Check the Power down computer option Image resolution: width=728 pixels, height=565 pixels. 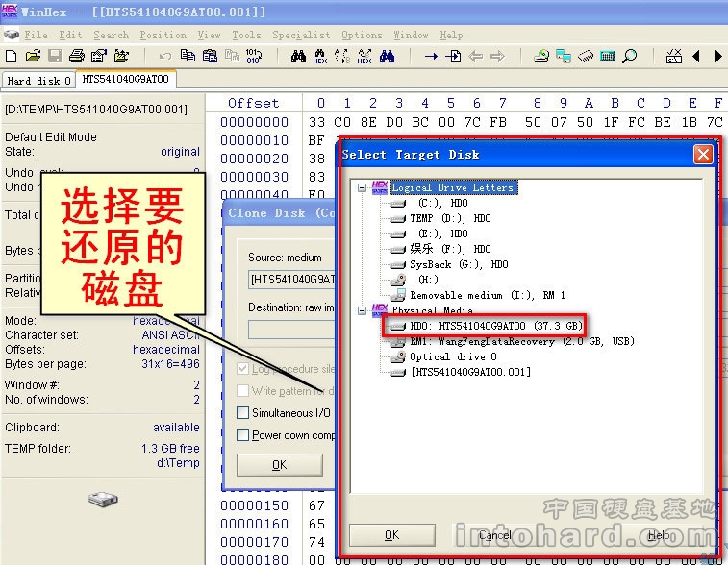pos(243,435)
